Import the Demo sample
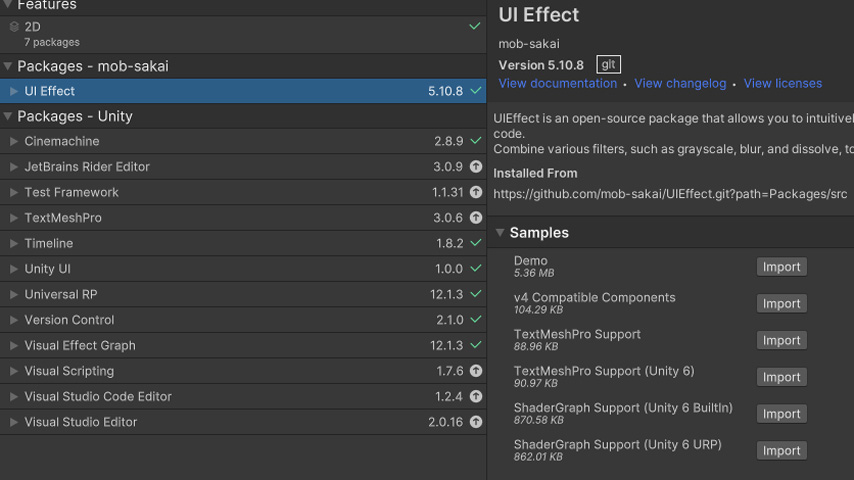The width and height of the screenshot is (854, 480). 782,267
